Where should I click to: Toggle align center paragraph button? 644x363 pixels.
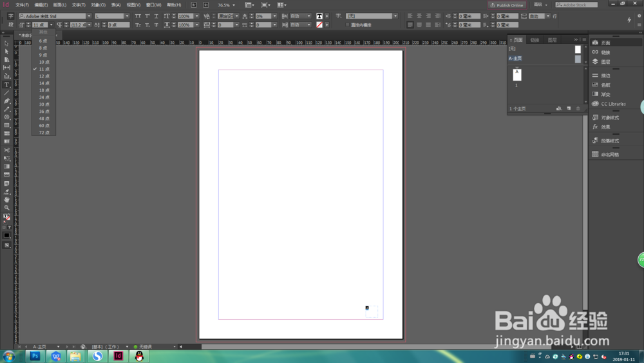click(419, 16)
